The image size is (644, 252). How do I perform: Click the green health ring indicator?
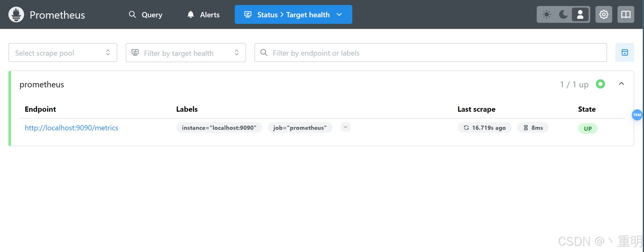coord(600,84)
